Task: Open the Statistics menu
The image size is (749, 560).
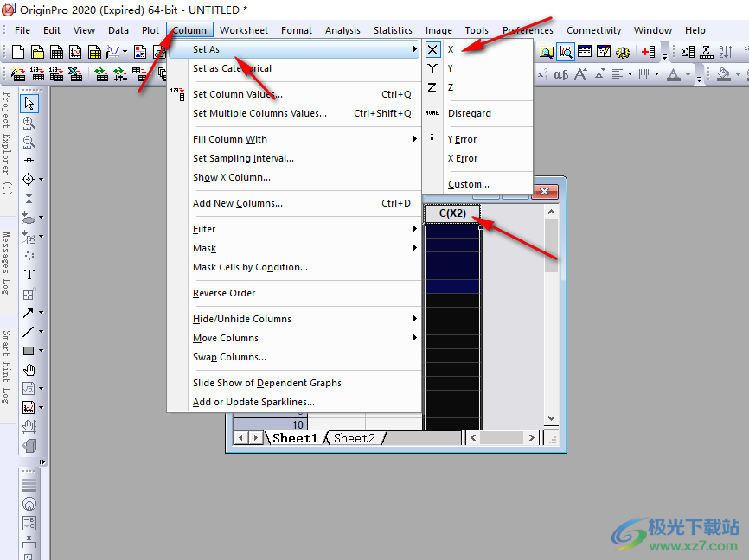Action: coord(393,30)
